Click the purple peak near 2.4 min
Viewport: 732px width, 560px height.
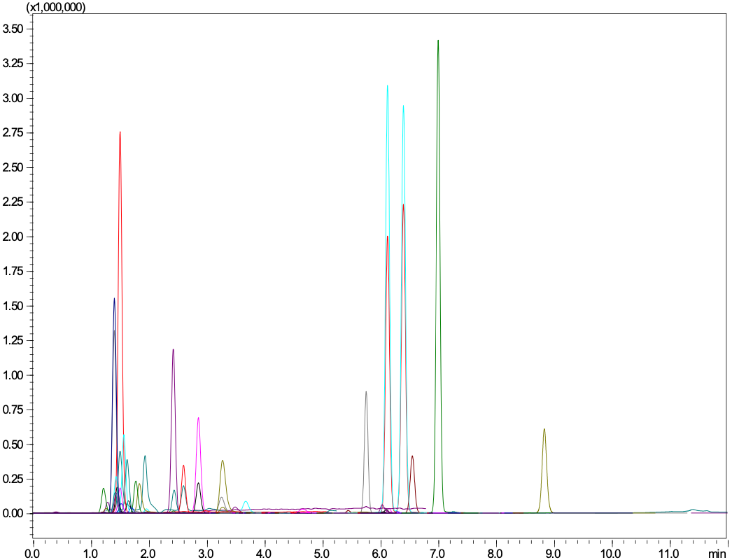pyautogui.click(x=173, y=350)
